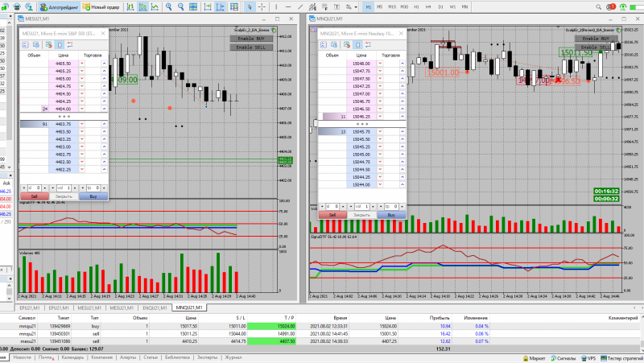Pick the horizontal line drawing tool
Screen dimensions: 644x363
[x=288, y=7]
